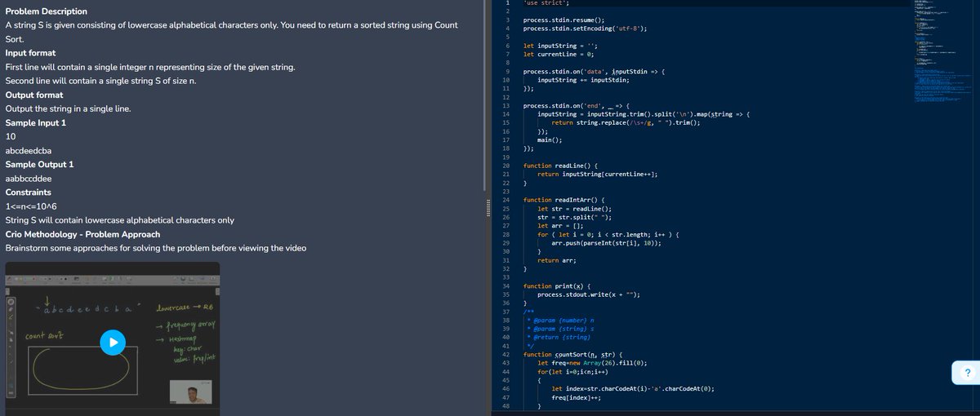Open the help question-mark button
The width and height of the screenshot is (980, 416).
967,374
